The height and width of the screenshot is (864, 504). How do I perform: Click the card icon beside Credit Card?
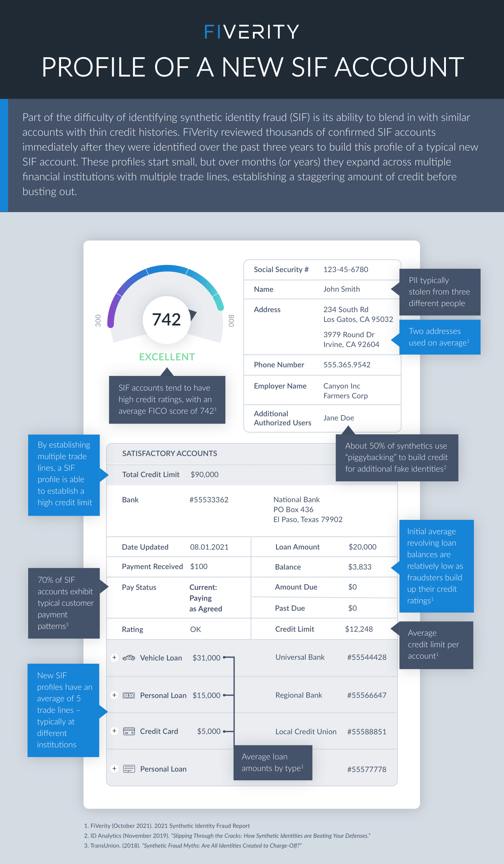tap(129, 731)
